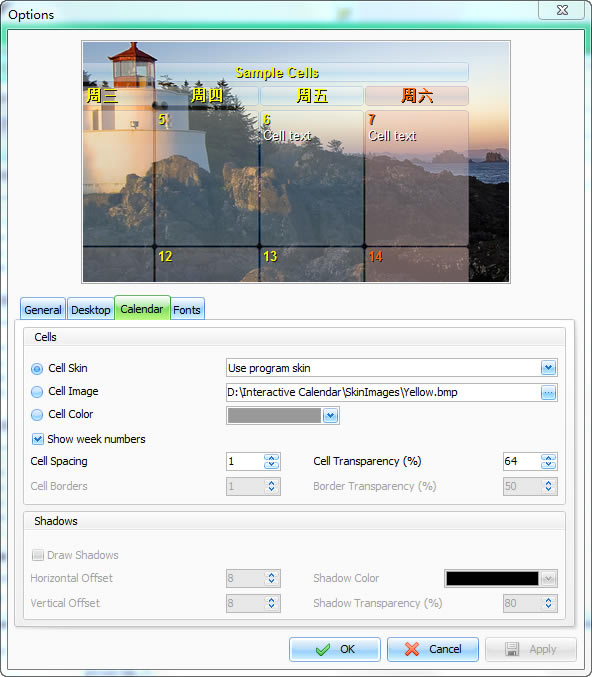Click the black Shadow Color swatch
This screenshot has width=592, height=677.
pos(492,579)
